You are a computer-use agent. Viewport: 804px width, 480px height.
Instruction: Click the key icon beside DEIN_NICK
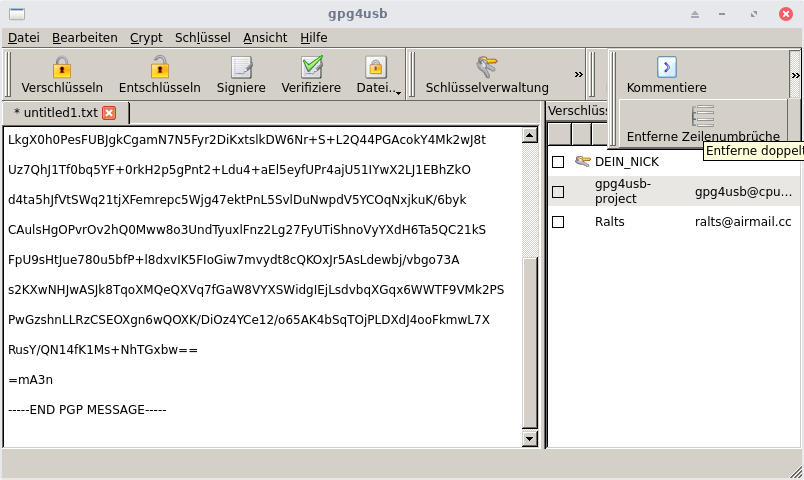coord(582,162)
